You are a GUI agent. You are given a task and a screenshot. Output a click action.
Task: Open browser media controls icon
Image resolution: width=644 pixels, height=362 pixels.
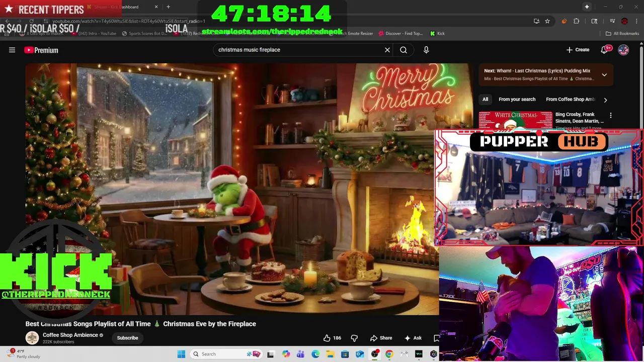pos(612,21)
